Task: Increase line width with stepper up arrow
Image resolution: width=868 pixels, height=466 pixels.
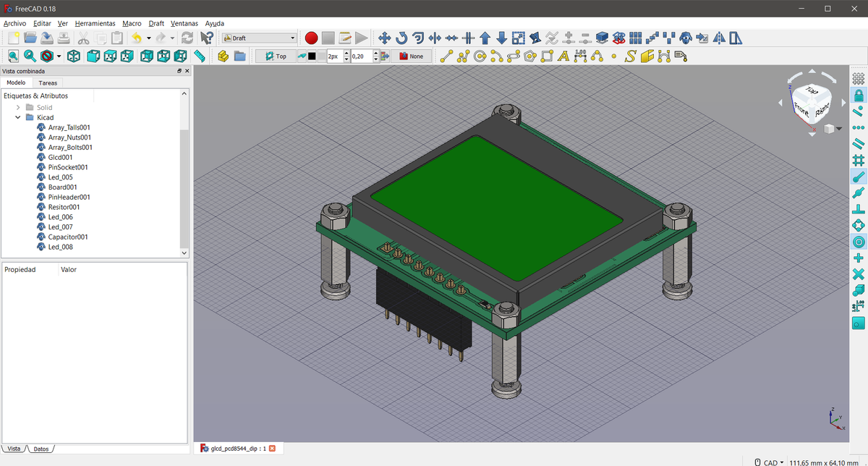Action: coord(346,53)
